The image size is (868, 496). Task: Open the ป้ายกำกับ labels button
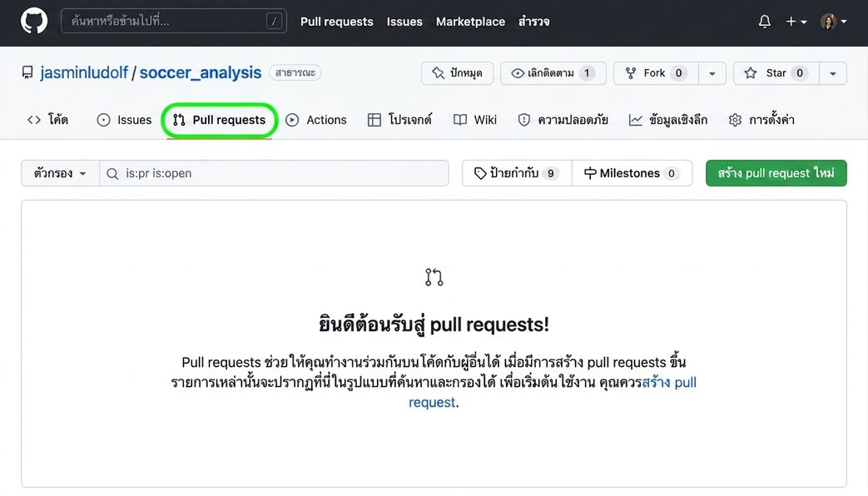pos(517,173)
